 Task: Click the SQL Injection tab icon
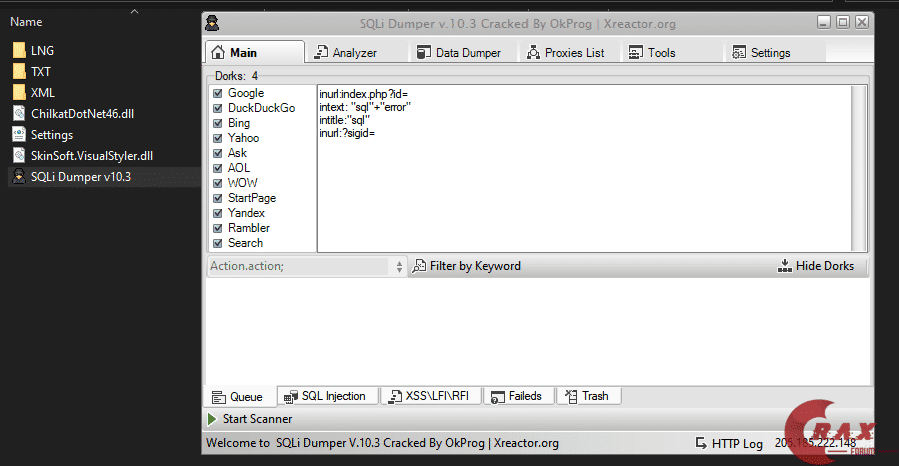(291, 397)
